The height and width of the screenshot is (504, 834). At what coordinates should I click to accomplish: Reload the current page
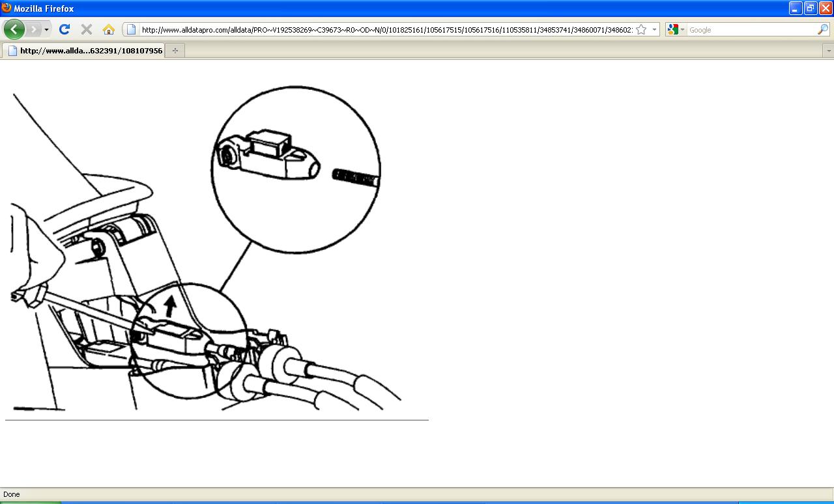pyautogui.click(x=64, y=29)
